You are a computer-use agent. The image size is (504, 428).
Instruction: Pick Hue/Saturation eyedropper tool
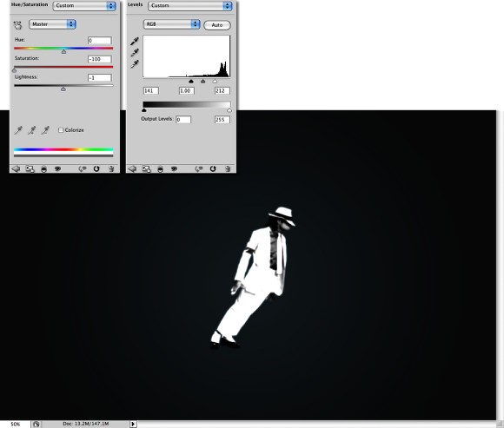(x=18, y=130)
